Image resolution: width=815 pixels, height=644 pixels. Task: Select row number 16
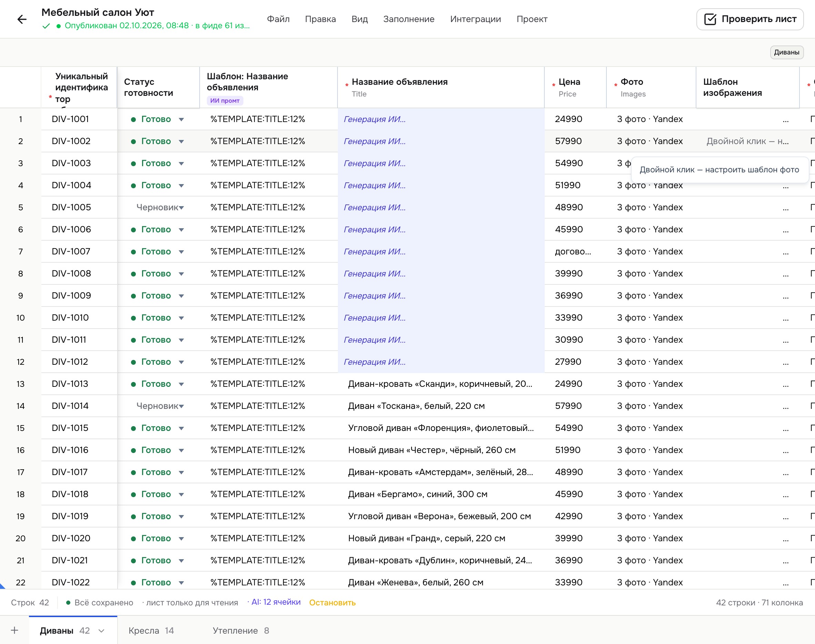(20, 450)
